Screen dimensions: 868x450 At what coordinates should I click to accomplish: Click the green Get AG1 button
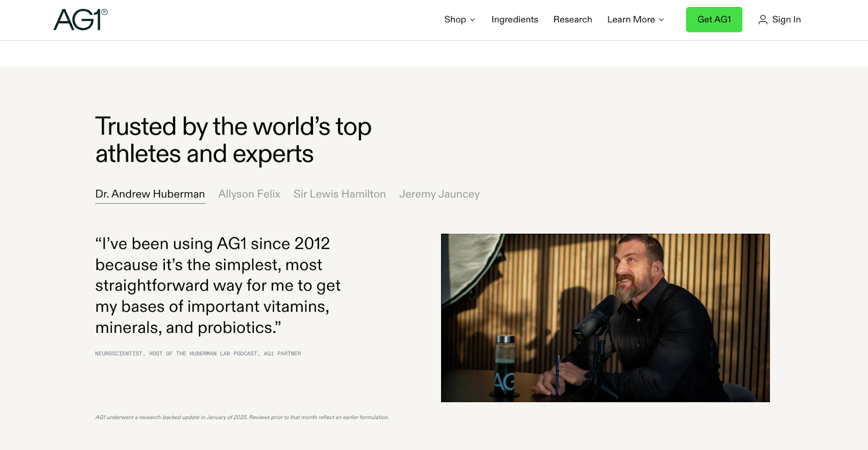pyautogui.click(x=714, y=20)
